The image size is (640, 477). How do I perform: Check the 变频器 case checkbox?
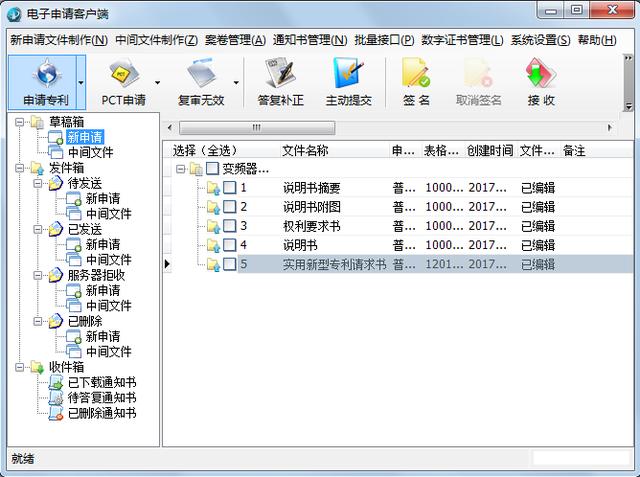(212, 168)
